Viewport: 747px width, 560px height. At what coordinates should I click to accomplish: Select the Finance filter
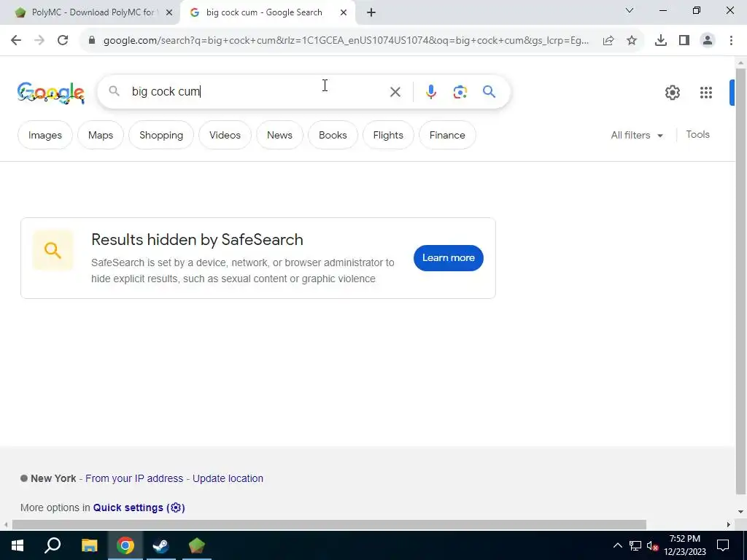[x=447, y=135]
